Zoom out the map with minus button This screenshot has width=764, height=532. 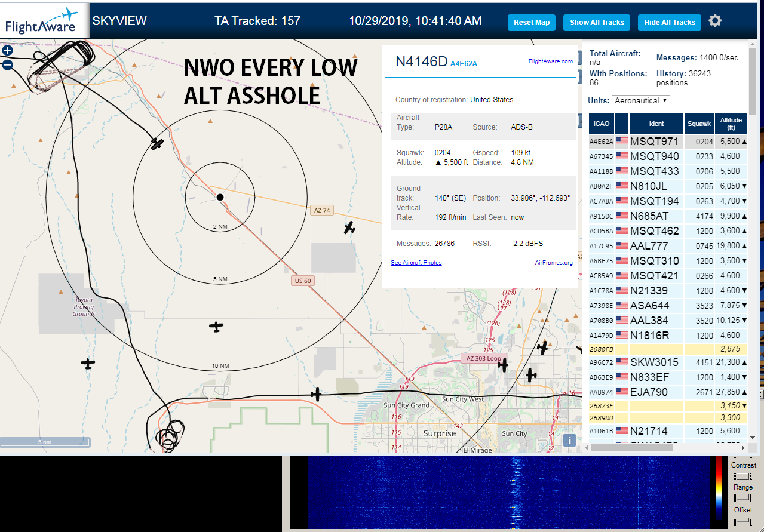coord(8,65)
